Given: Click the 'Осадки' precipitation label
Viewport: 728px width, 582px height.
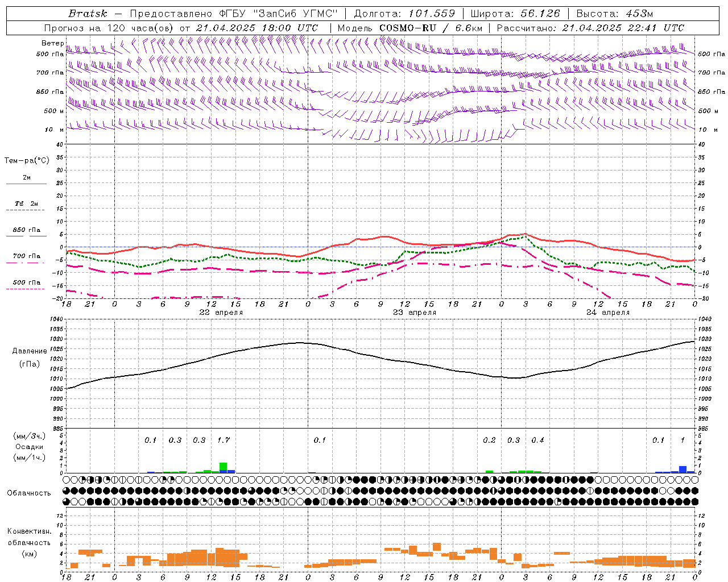Looking at the screenshot, I should point(29,447).
